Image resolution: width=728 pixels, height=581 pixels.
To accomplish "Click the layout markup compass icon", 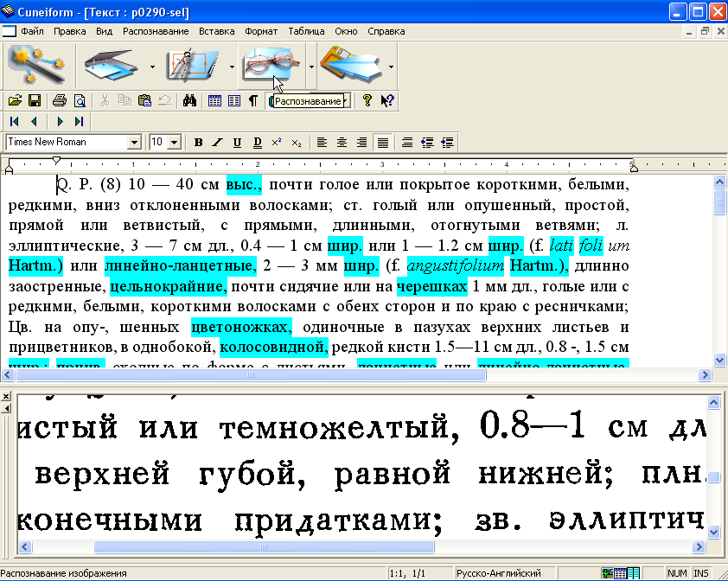I will (x=192, y=66).
